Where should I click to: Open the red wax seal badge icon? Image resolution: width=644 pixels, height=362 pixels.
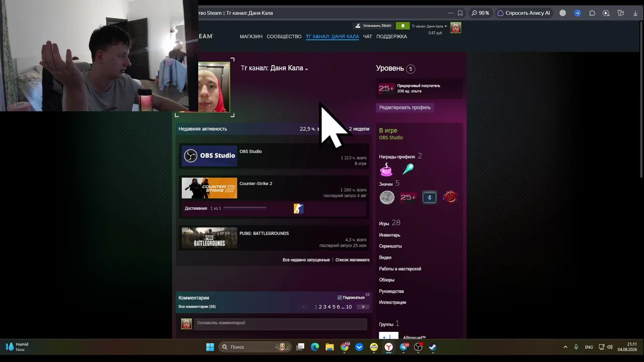click(450, 198)
